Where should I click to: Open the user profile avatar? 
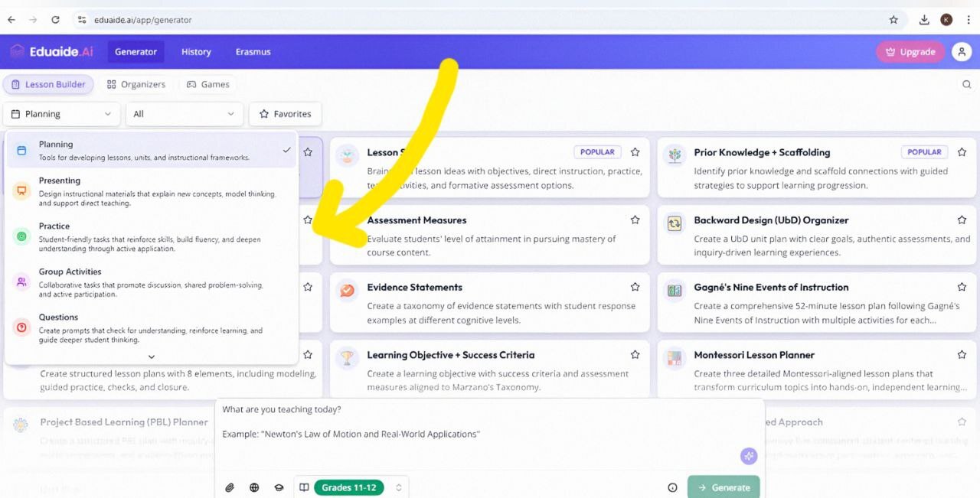pyautogui.click(x=961, y=52)
